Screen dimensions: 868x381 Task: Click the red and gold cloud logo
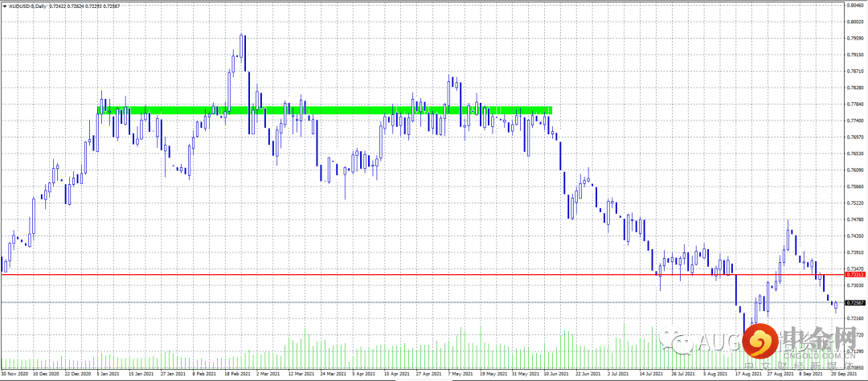point(760,341)
